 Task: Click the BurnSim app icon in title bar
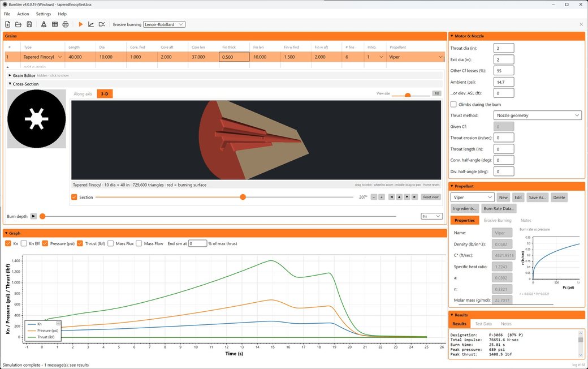[5, 5]
